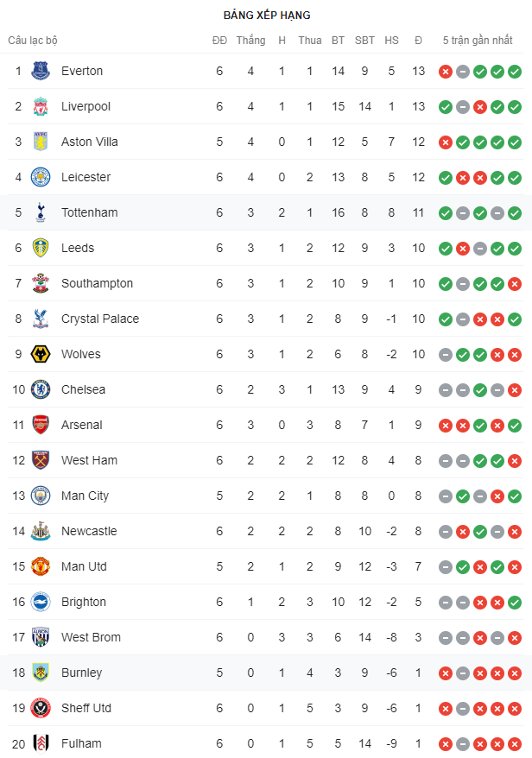Click the BẢNG XẾP HẠNG title
Image resolution: width=532 pixels, height=758 pixels.
click(x=266, y=16)
